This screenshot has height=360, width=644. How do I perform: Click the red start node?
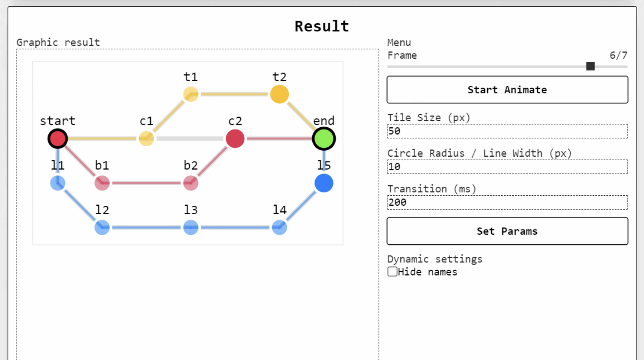click(57, 139)
